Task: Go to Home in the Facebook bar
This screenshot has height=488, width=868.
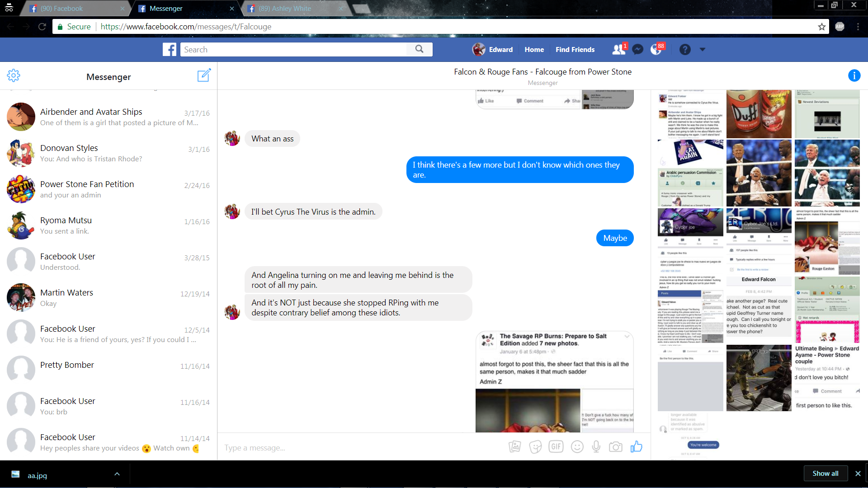Action: point(534,50)
